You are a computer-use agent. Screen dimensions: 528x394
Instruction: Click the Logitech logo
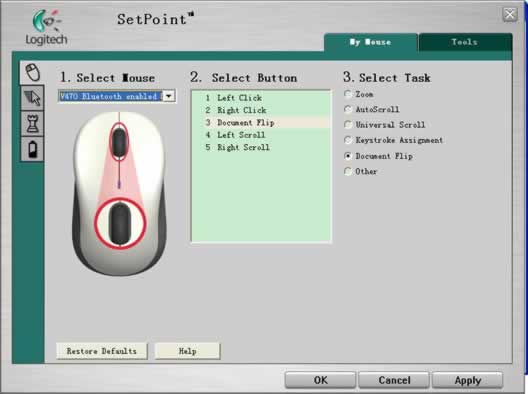click(x=46, y=28)
